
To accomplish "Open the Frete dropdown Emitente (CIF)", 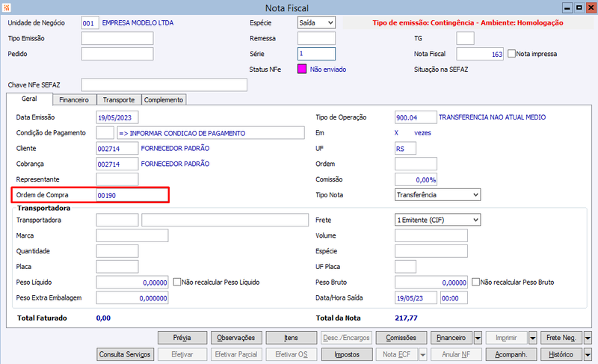I will (437, 220).
